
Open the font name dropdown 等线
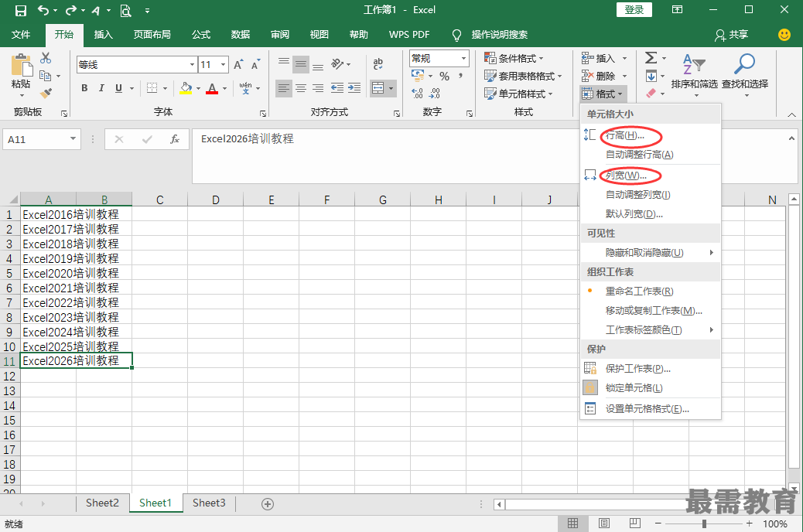tap(192, 64)
